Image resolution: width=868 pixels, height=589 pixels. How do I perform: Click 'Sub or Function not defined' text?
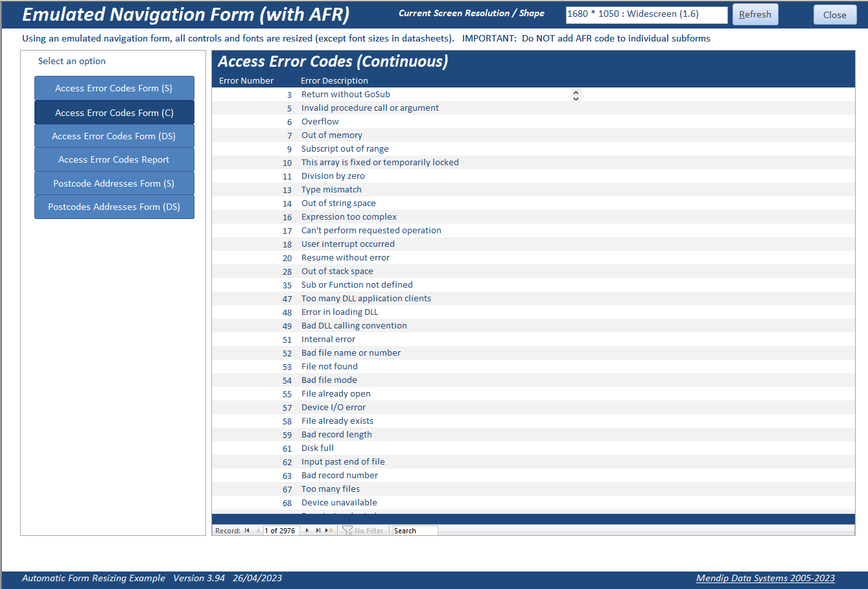click(357, 285)
